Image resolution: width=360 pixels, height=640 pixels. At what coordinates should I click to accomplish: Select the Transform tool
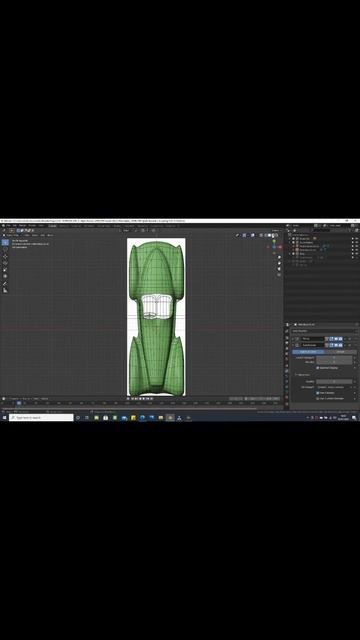pos(5,276)
